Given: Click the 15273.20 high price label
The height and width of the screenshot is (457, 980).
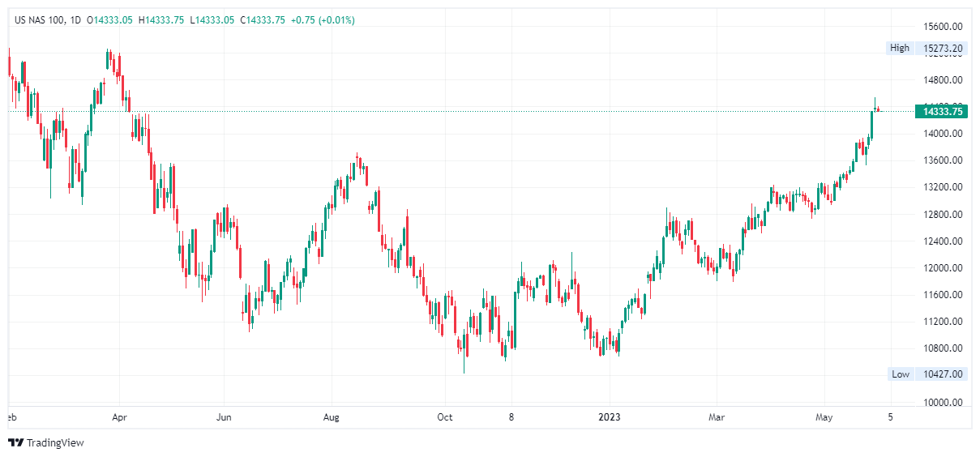Looking at the screenshot, I should click(943, 48).
